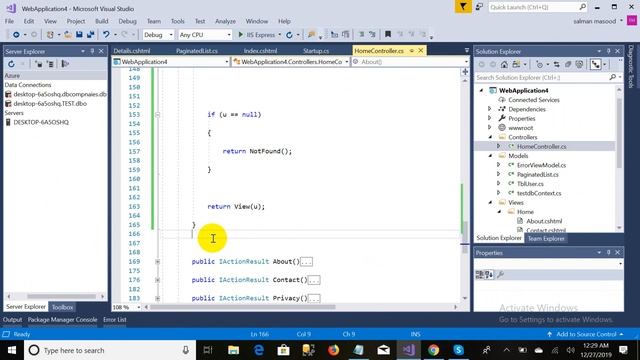Select About.cshtml in Solution Explorer

544,221
